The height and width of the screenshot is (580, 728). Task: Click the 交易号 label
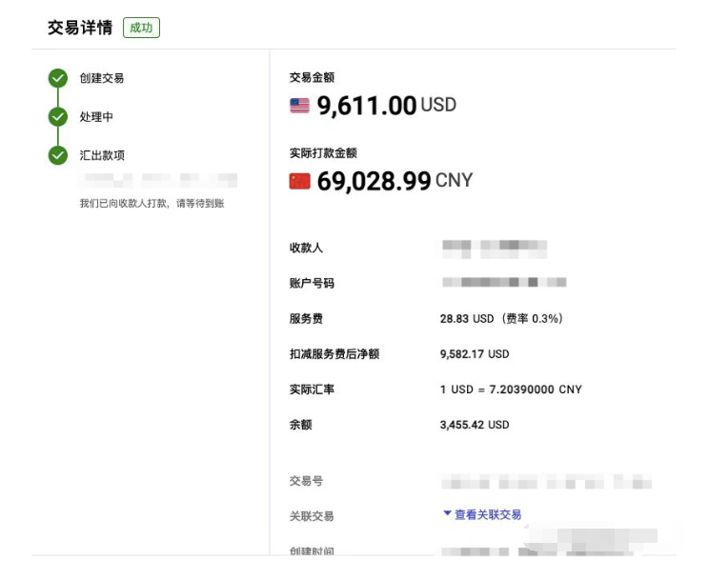(x=306, y=481)
